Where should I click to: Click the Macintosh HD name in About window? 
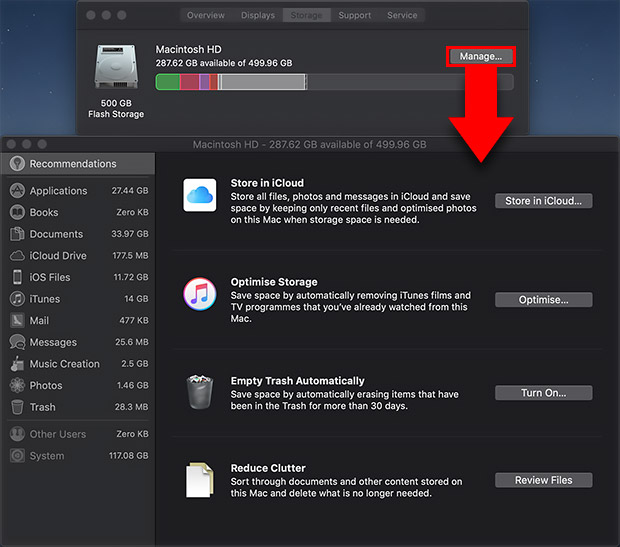tap(189, 49)
